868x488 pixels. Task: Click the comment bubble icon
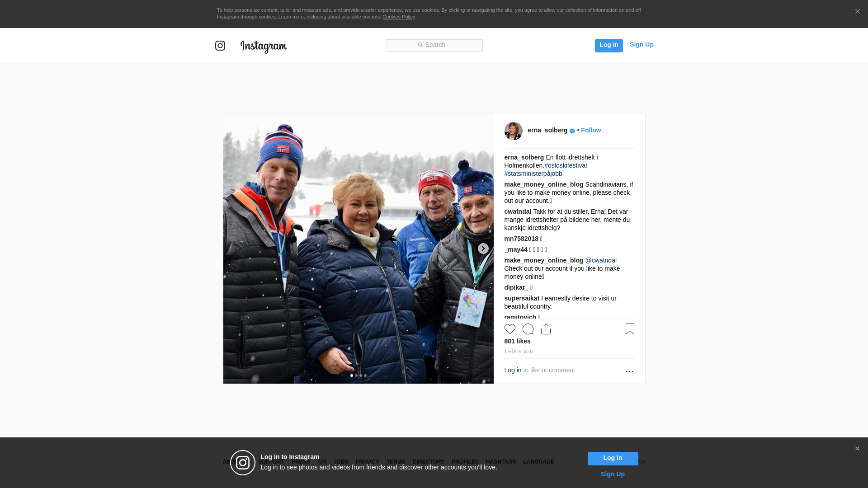(x=528, y=329)
